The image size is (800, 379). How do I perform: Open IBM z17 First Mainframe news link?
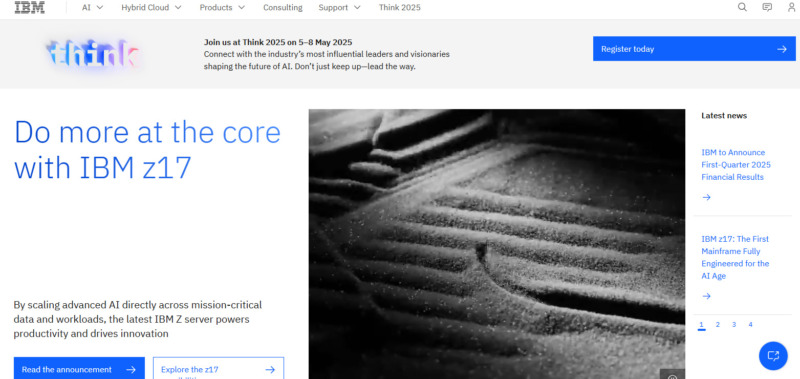click(735, 258)
